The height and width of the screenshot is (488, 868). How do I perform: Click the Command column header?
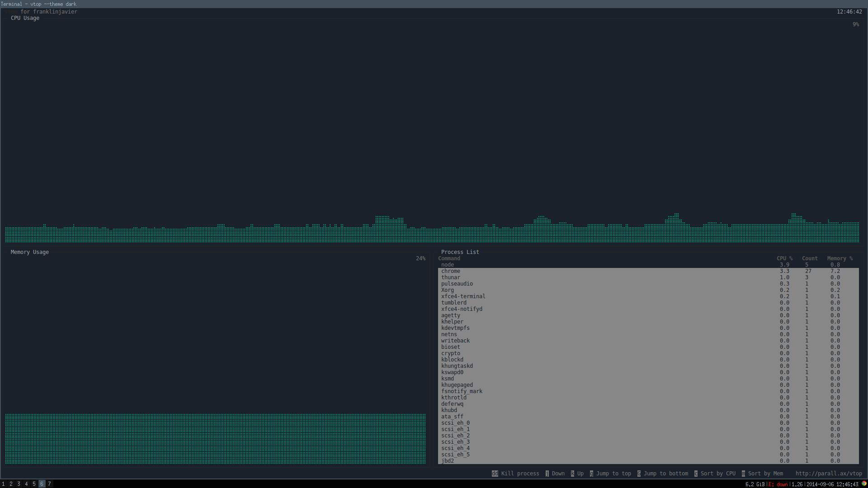coord(449,258)
